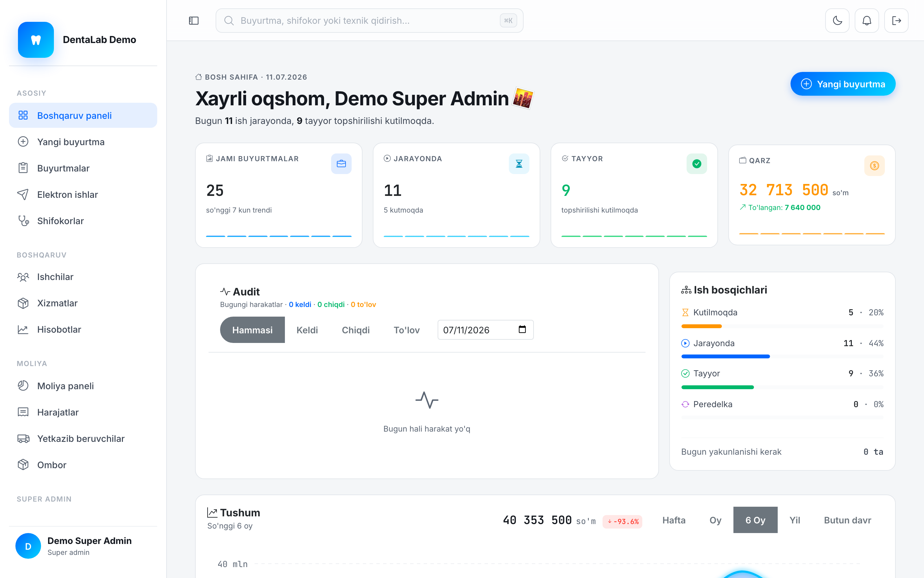Screen dimensions: 924x578
Task: Click the magnifier icon in the search bar
Action: [x=229, y=21]
